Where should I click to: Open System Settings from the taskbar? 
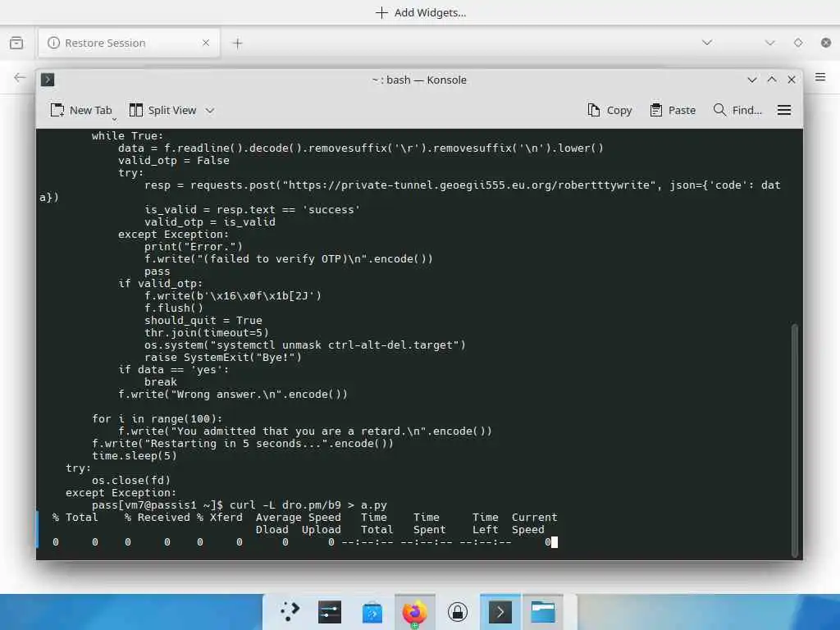330,612
